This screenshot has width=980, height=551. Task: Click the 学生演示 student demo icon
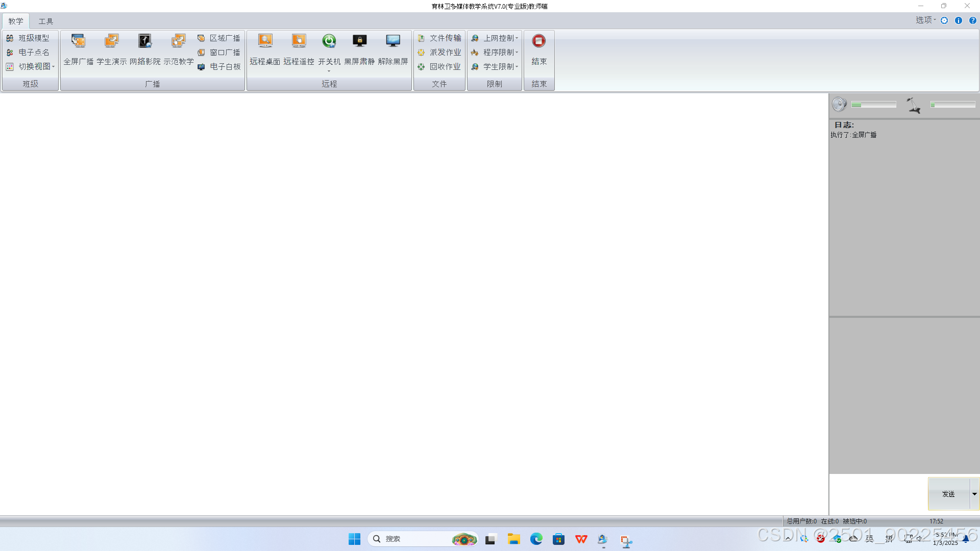(x=111, y=48)
